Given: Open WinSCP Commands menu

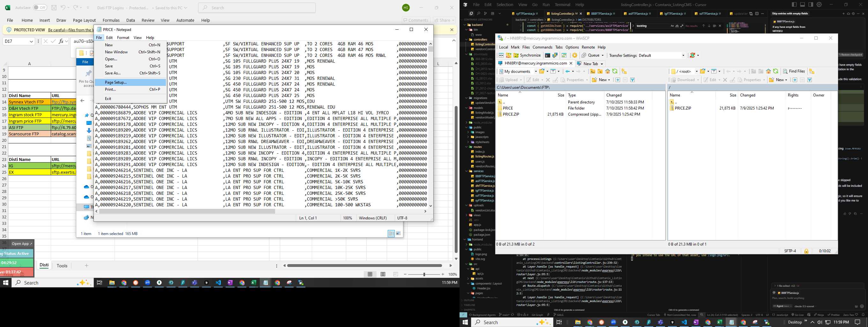Looking at the screenshot, I should pos(542,47).
